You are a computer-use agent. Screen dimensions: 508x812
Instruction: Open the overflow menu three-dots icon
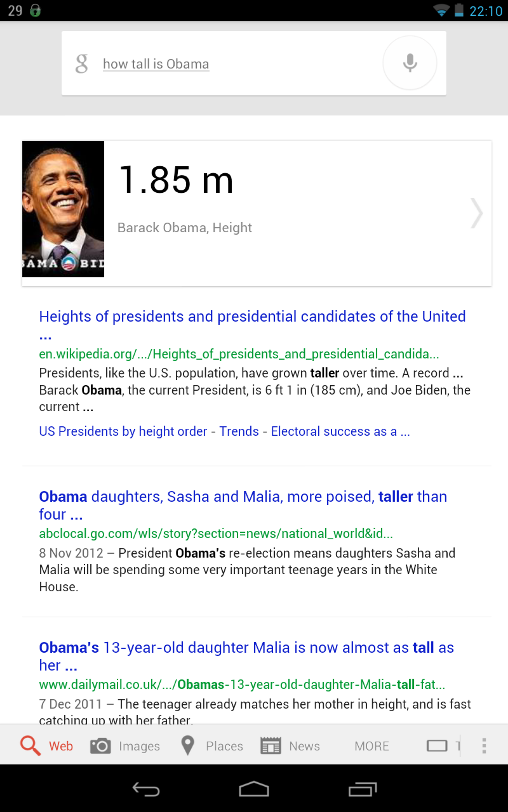484,746
